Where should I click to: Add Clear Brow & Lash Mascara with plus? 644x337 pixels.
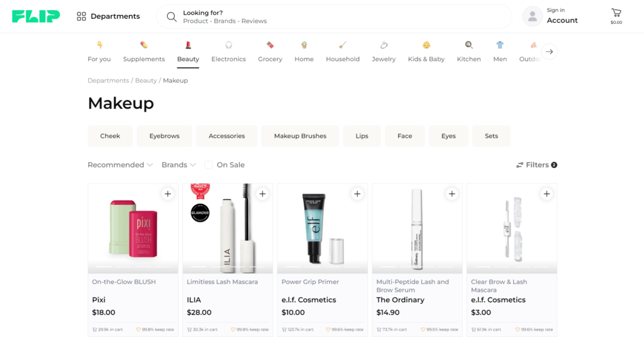(547, 194)
